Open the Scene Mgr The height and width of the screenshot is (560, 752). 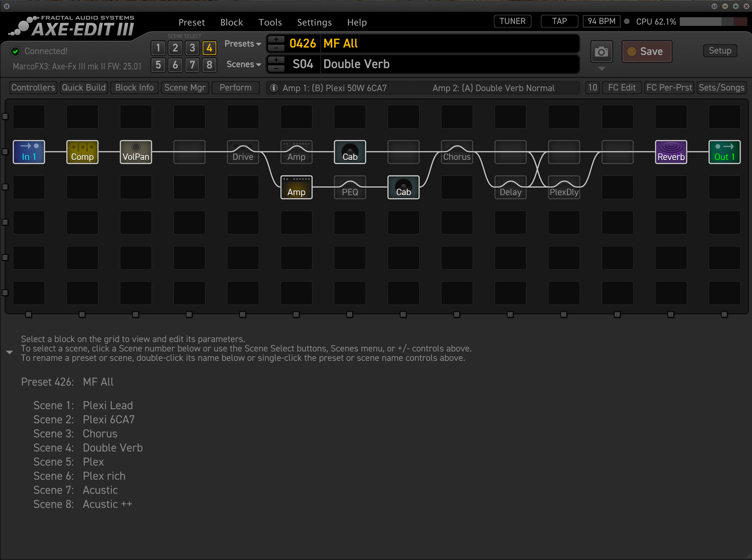(185, 88)
